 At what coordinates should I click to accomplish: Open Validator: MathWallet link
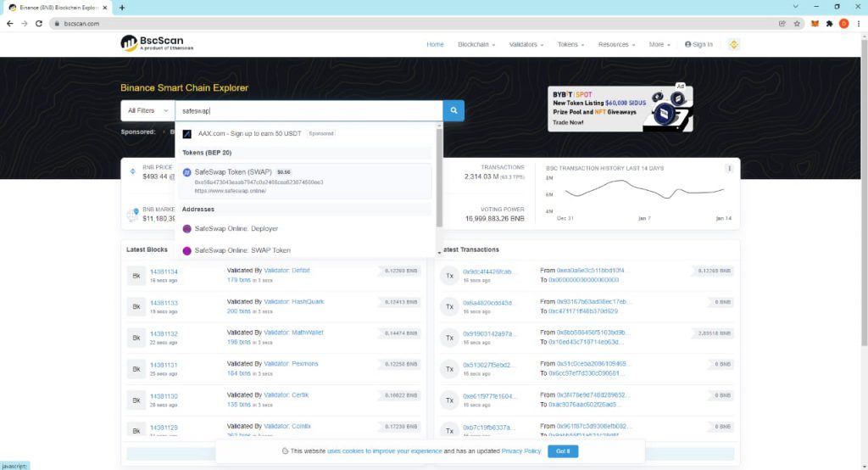(x=293, y=333)
